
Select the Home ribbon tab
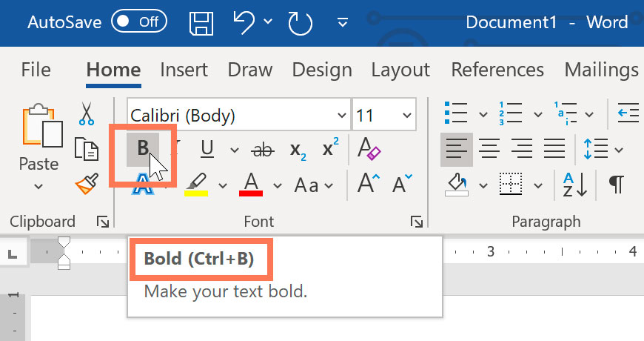pos(113,70)
